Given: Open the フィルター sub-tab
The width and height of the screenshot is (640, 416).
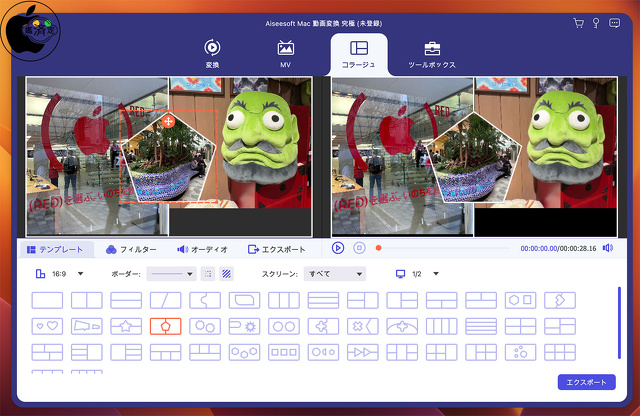Looking at the screenshot, I should (131, 249).
